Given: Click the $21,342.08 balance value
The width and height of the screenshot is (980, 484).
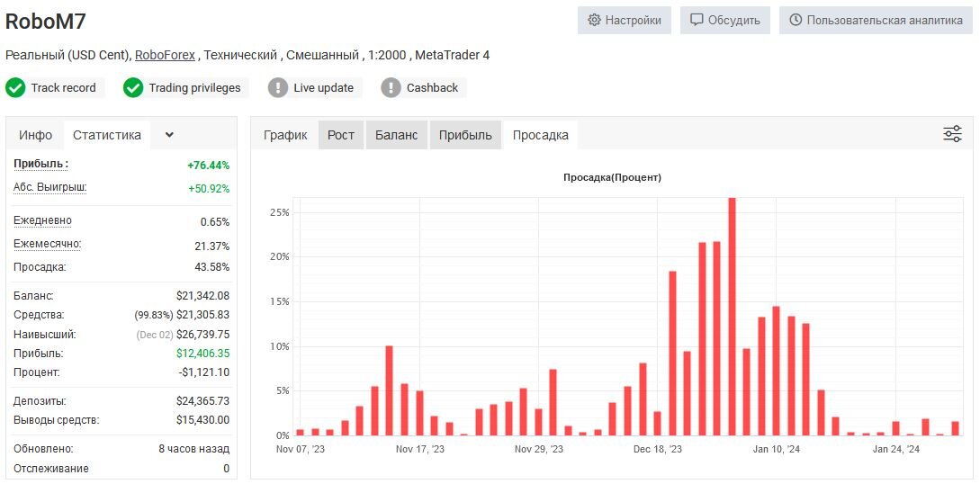Looking at the screenshot, I should coord(203,296).
